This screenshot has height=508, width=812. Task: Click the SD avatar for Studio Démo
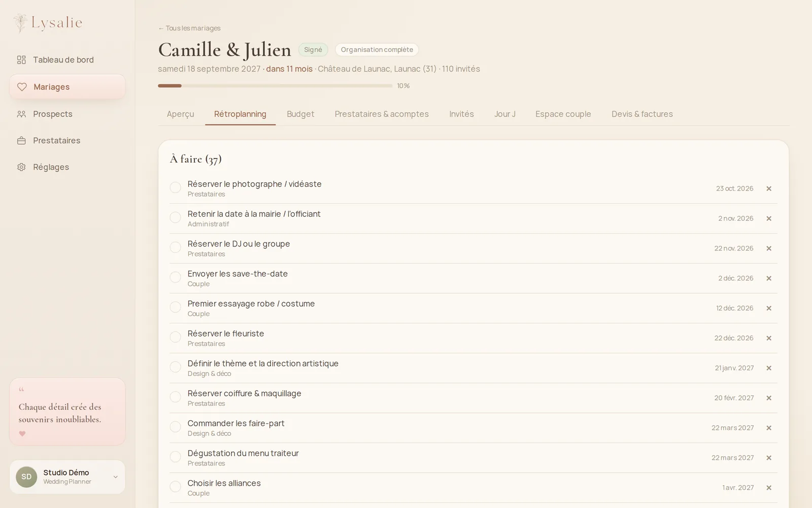(x=26, y=477)
